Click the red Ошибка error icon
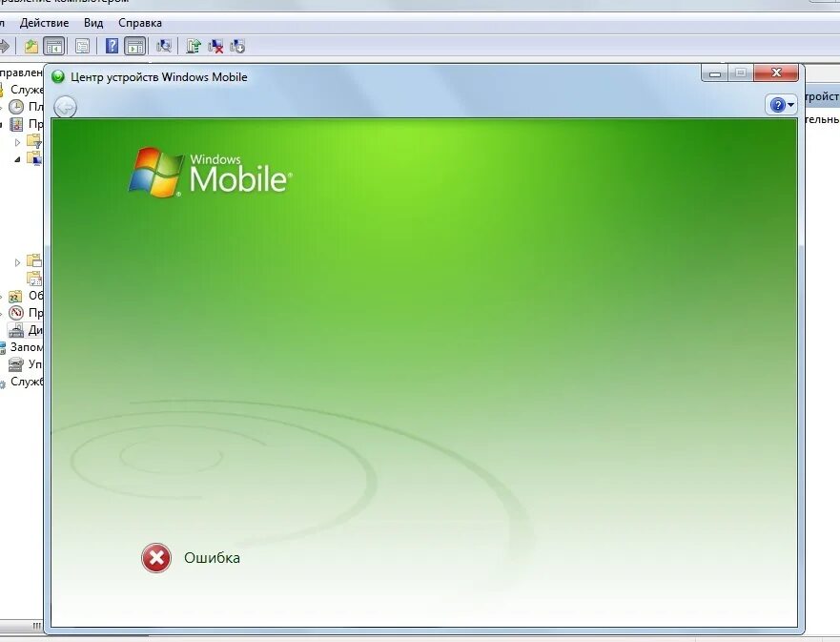 click(x=156, y=558)
